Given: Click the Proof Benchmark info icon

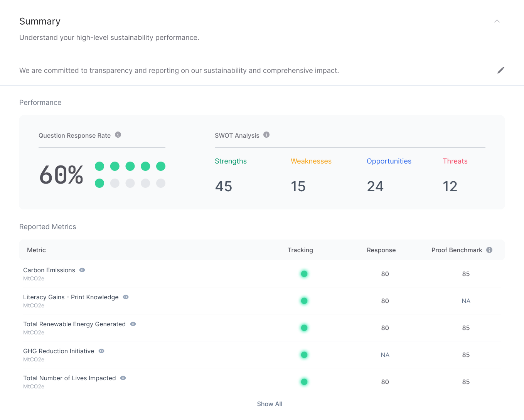Looking at the screenshot, I should point(489,250).
